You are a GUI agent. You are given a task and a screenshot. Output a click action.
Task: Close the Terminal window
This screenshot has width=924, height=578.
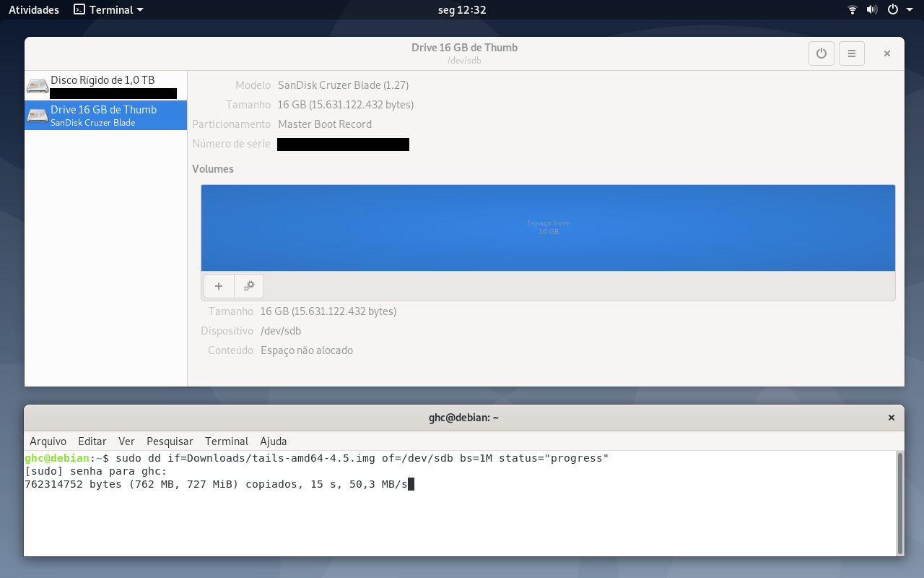[892, 418]
